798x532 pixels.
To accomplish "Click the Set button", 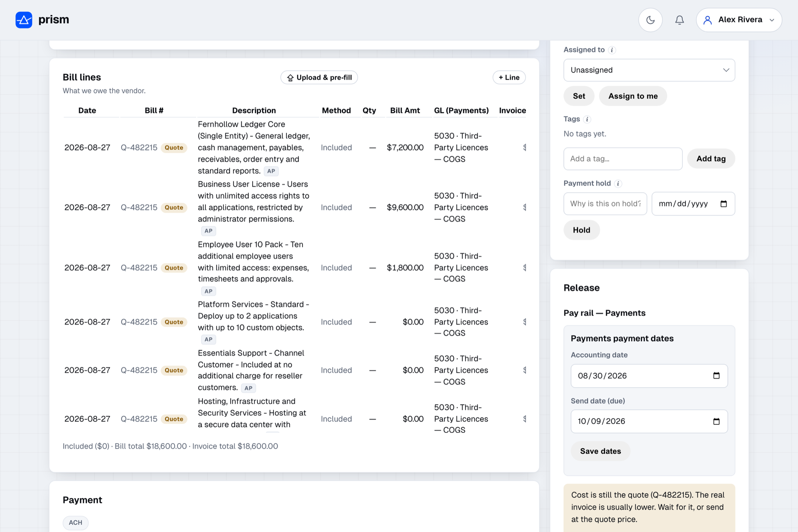I will (579, 96).
